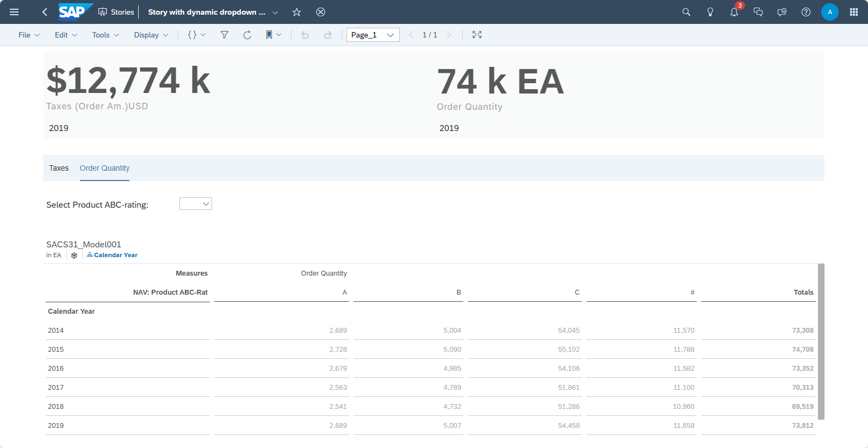Expand the story title chevron dropdown

point(275,13)
